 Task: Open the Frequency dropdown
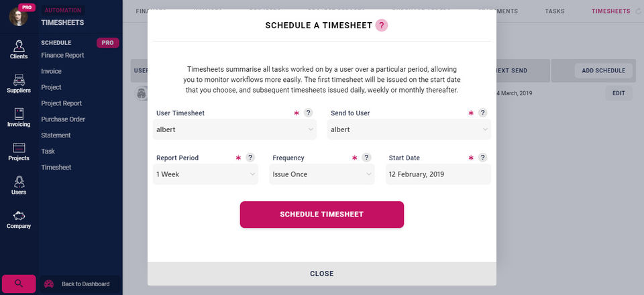[x=322, y=174]
